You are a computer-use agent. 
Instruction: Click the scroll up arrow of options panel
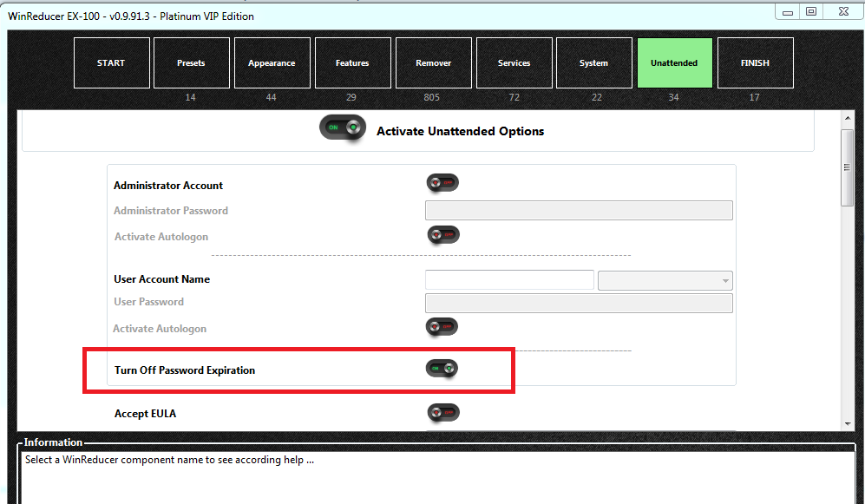[848, 117]
